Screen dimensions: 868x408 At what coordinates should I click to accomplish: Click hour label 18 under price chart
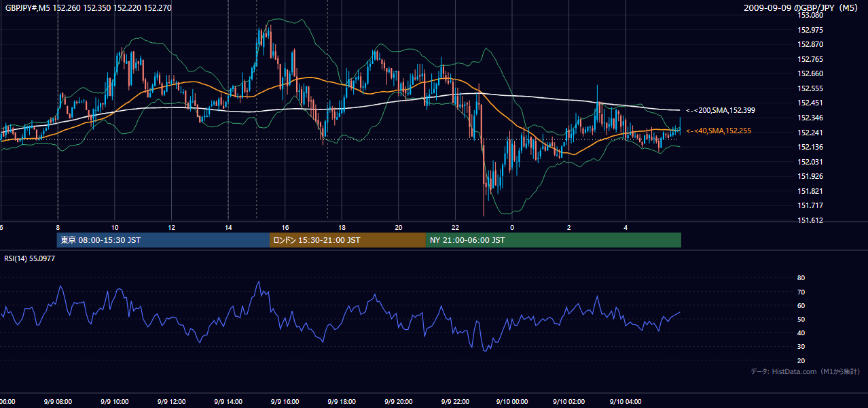342,227
